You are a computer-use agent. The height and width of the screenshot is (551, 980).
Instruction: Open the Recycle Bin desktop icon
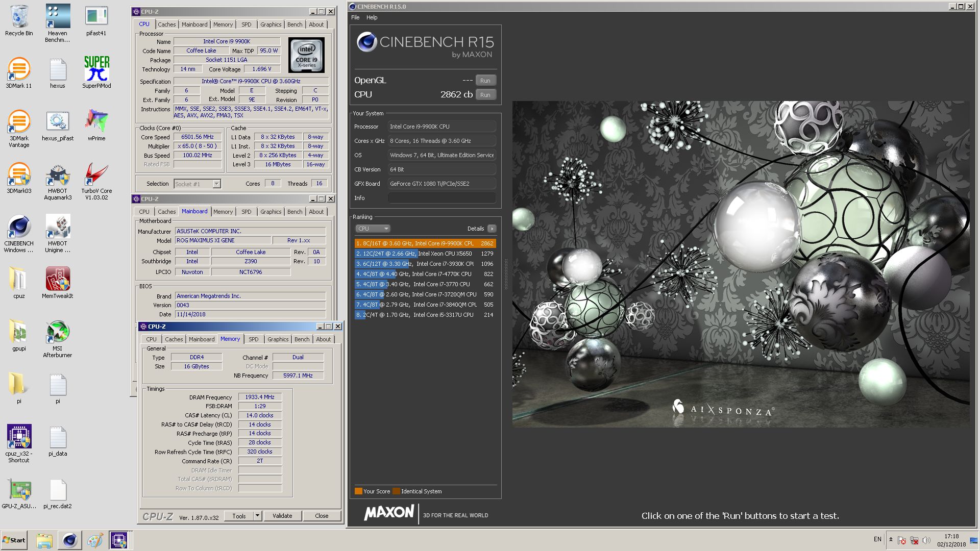coord(19,20)
